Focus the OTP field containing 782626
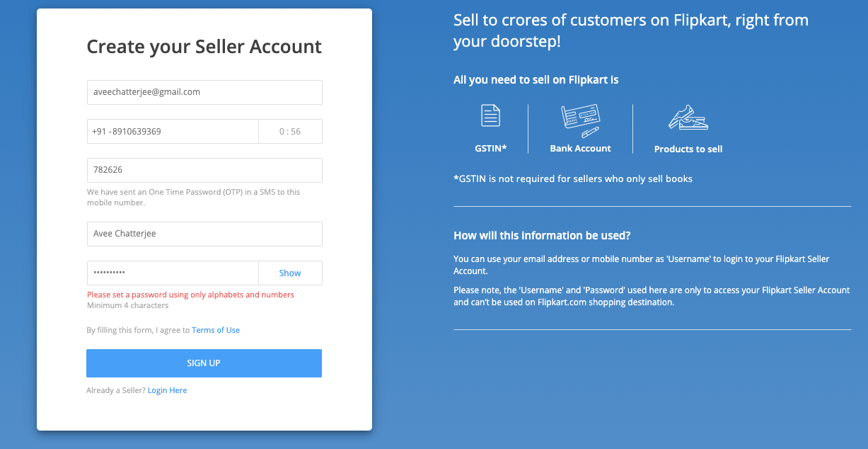The image size is (868, 449). (x=204, y=170)
